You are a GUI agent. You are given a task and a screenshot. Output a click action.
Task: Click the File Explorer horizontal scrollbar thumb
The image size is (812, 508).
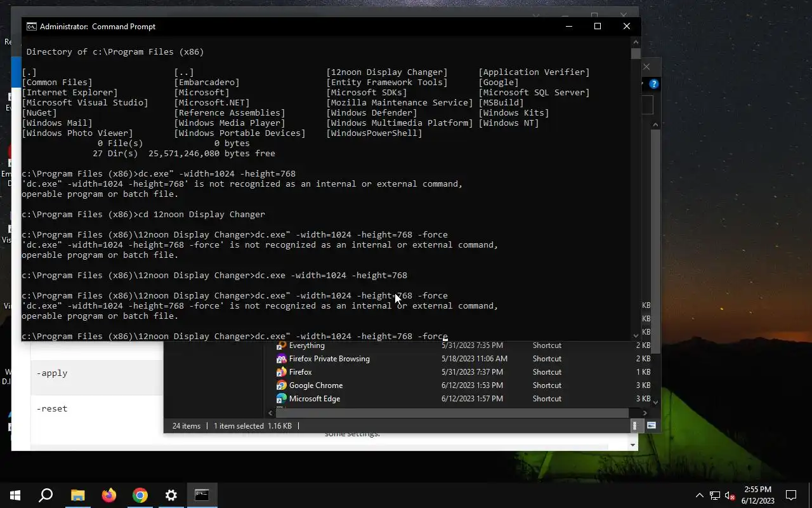452,413
